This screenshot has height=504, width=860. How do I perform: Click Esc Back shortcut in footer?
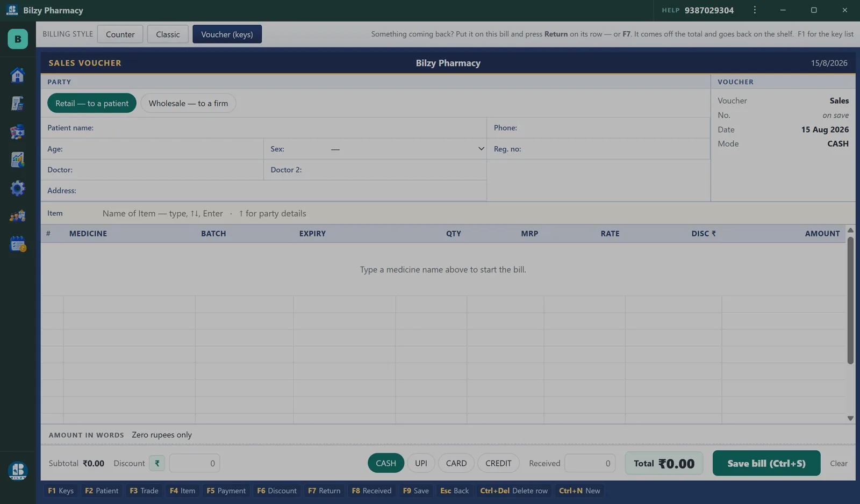point(454,491)
